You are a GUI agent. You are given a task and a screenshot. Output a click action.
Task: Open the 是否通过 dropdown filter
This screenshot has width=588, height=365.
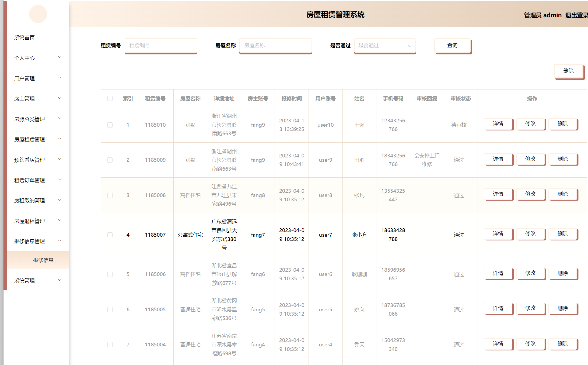(x=385, y=46)
